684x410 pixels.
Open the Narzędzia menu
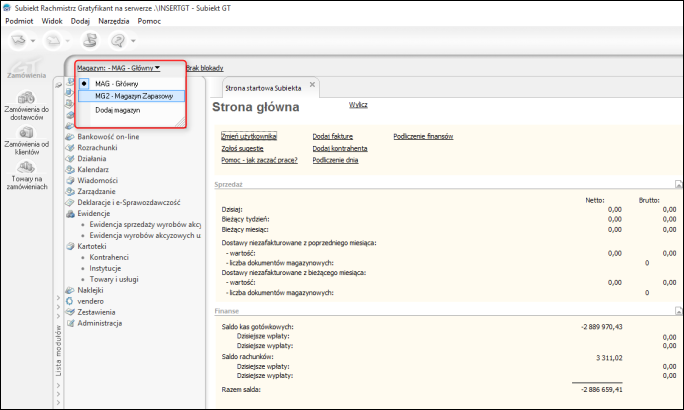(x=114, y=20)
